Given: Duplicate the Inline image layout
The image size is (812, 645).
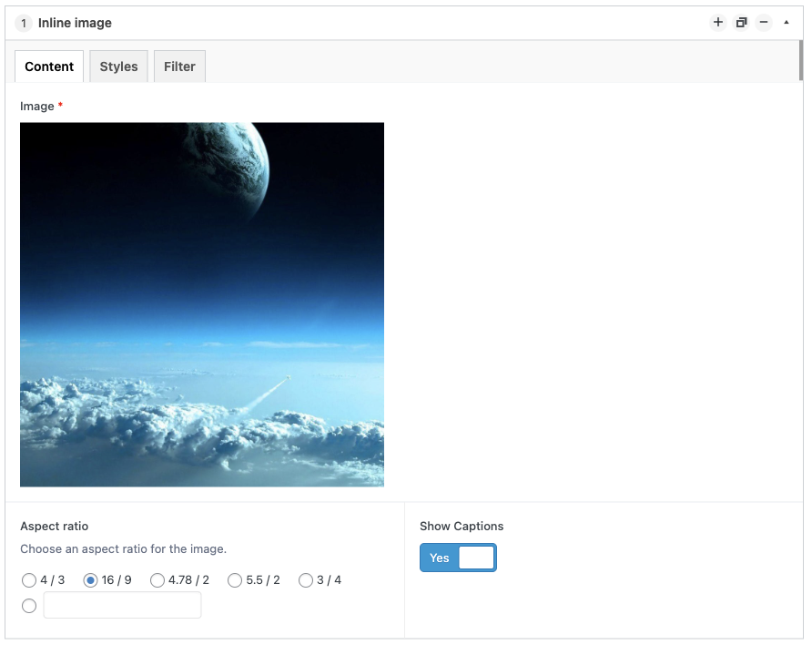Looking at the screenshot, I should coord(741,22).
